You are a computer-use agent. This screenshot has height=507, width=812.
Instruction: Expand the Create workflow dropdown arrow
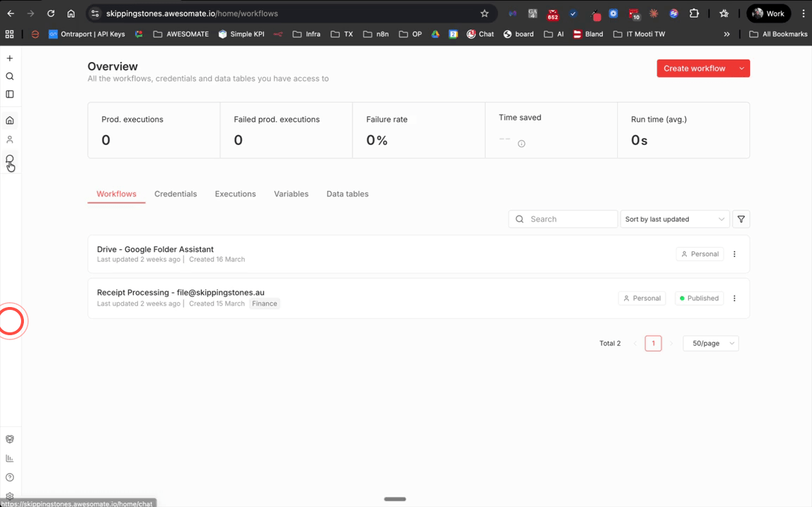point(740,68)
